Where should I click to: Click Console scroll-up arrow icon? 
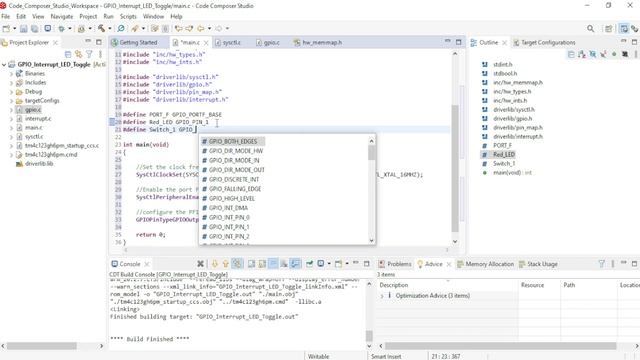[225, 264]
